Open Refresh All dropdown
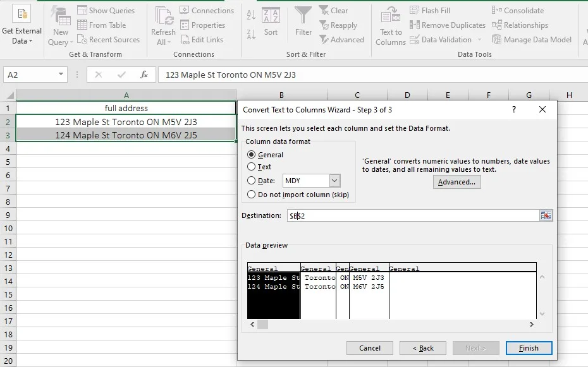 tap(163, 27)
